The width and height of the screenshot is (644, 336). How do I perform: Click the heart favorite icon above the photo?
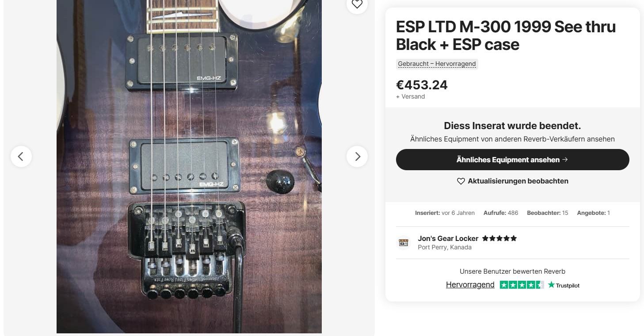pyautogui.click(x=357, y=4)
